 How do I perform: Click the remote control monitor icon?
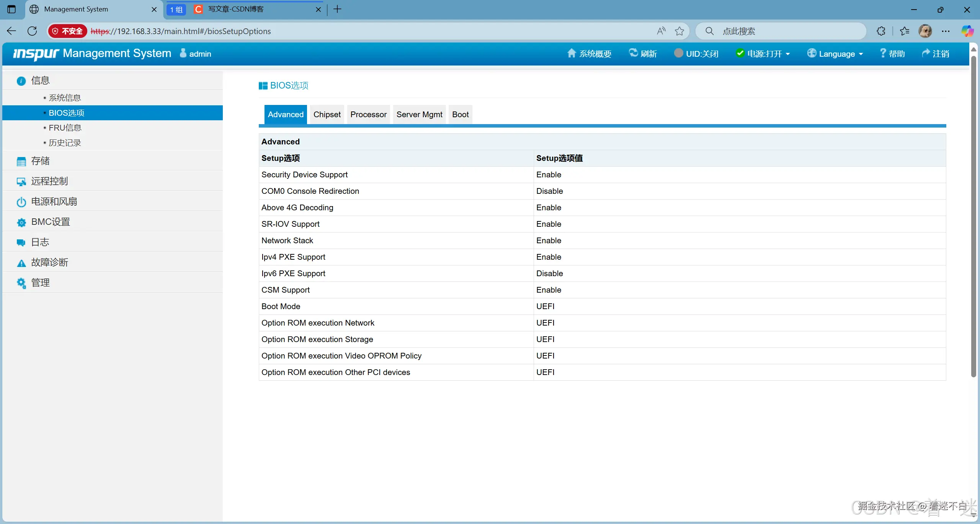21,182
